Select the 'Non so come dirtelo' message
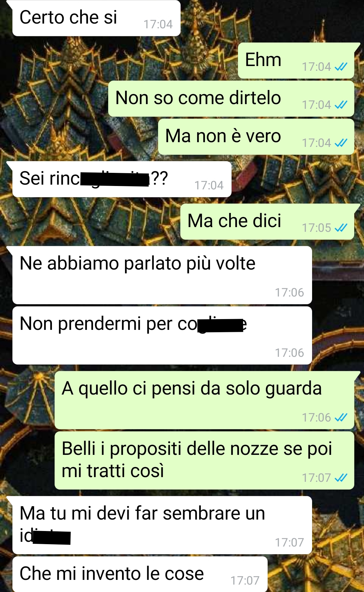364x592 pixels. 231,99
